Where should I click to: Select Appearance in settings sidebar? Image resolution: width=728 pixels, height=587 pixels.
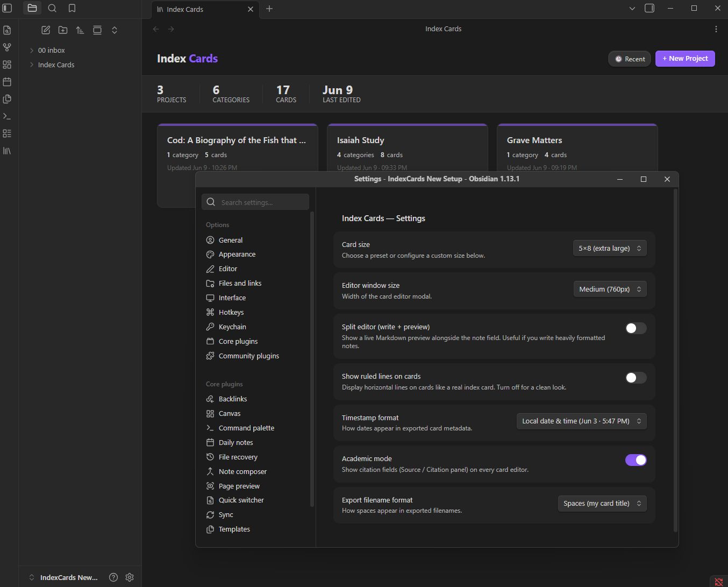237,254
